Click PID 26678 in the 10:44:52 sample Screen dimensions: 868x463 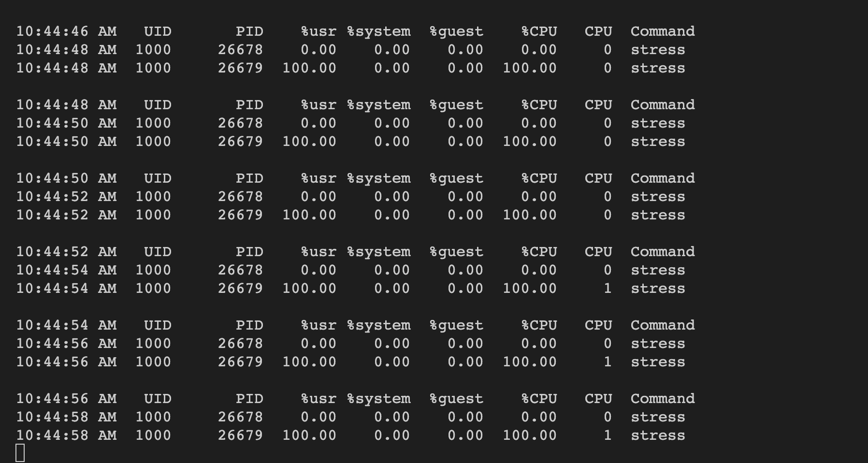[240, 197]
